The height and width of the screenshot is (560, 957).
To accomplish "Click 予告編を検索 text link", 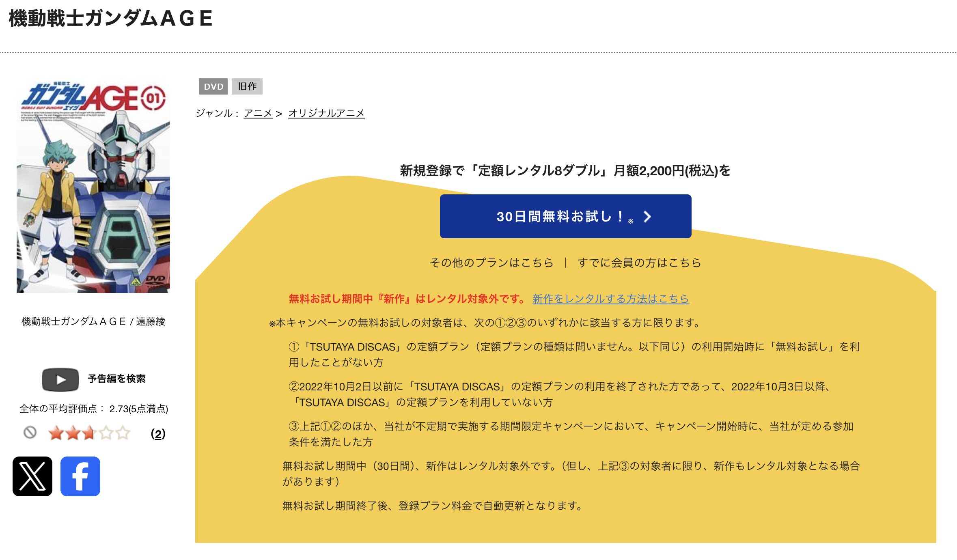I will pyautogui.click(x=116, y=379).
